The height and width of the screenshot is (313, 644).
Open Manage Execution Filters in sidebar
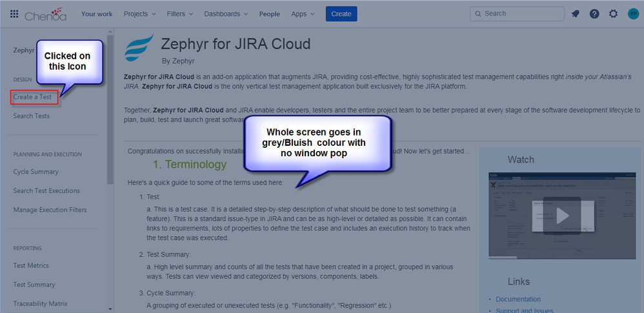click(50, 210)
